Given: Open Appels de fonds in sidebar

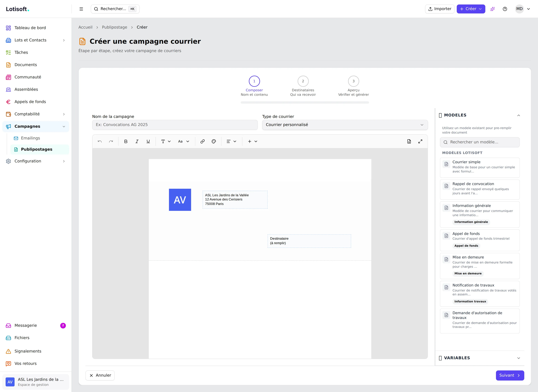Looking at the screenshot, I should coord(36,102).
